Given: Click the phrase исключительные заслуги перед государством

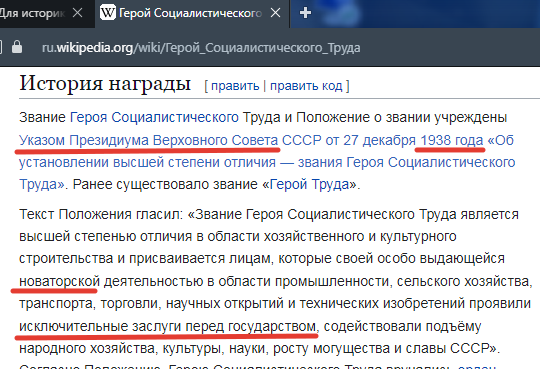Looking at the screenshot, I should point(167,326).
